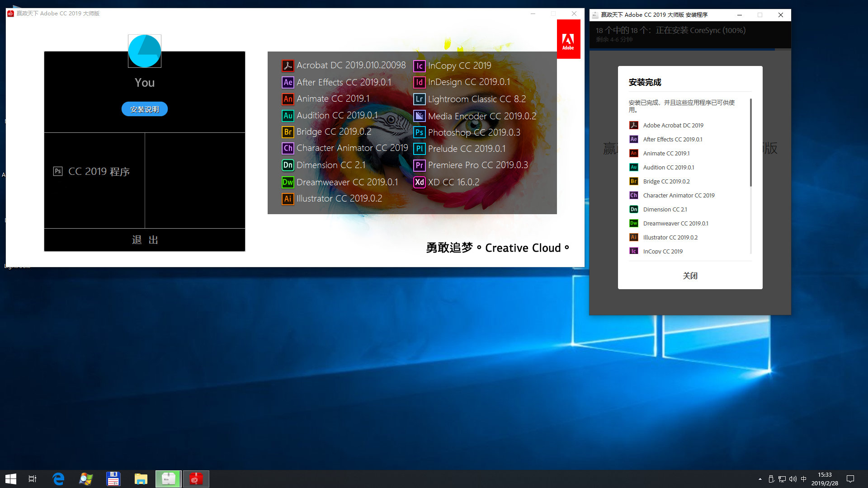The width and height of the screenshot is (868, 488).
Task: Click the Acrobat DC icon in product list
Action: 288,66
